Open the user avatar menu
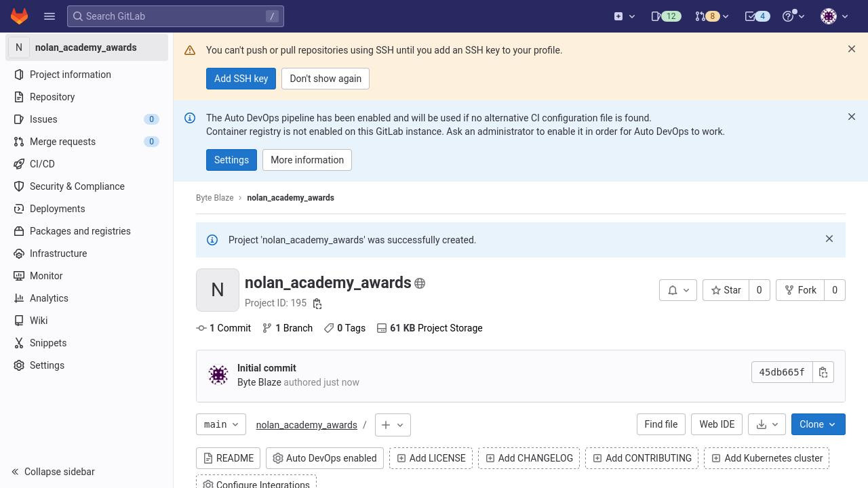 point(834,16)
